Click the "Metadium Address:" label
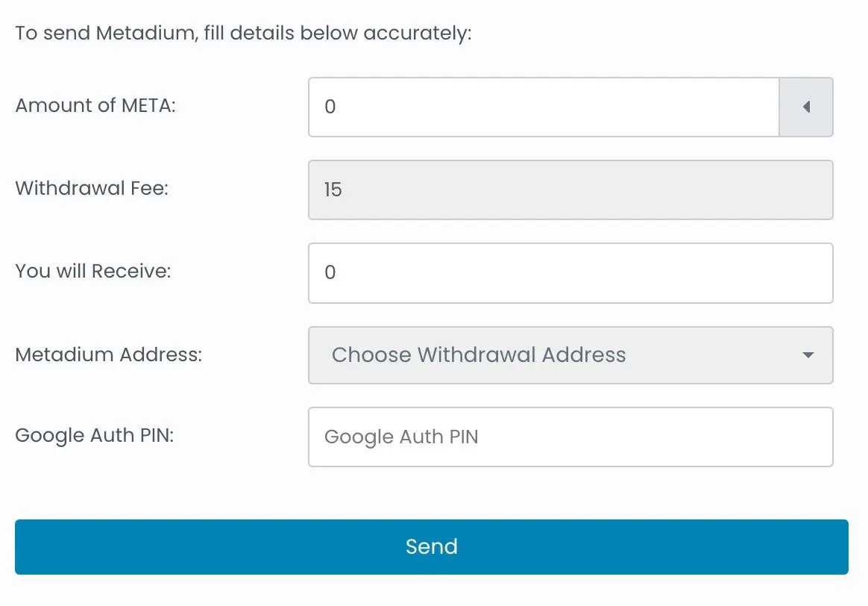Viewport: 868px width, 606px height. coord(109,354)
